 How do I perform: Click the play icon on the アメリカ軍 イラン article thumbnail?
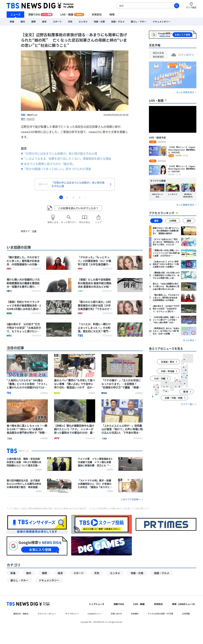click(120, 458)
